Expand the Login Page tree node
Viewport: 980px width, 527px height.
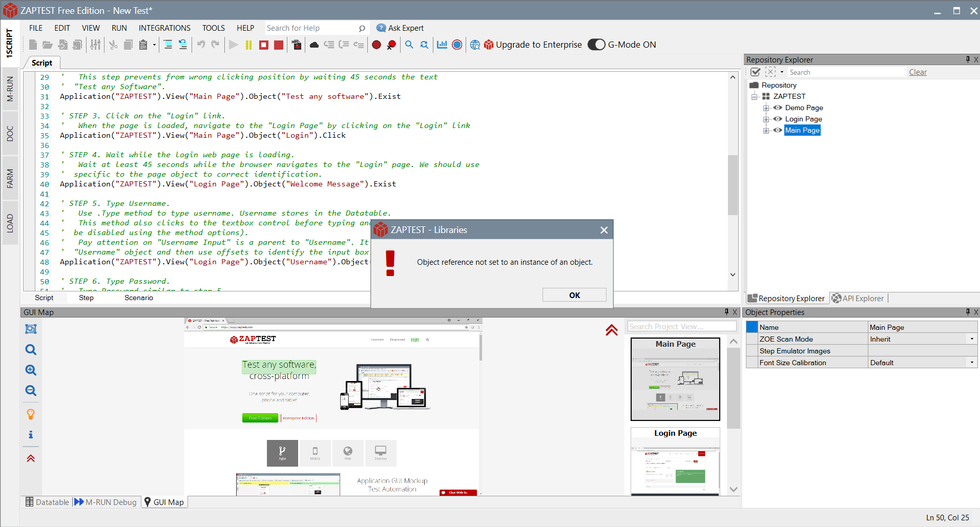click(766, 119)
